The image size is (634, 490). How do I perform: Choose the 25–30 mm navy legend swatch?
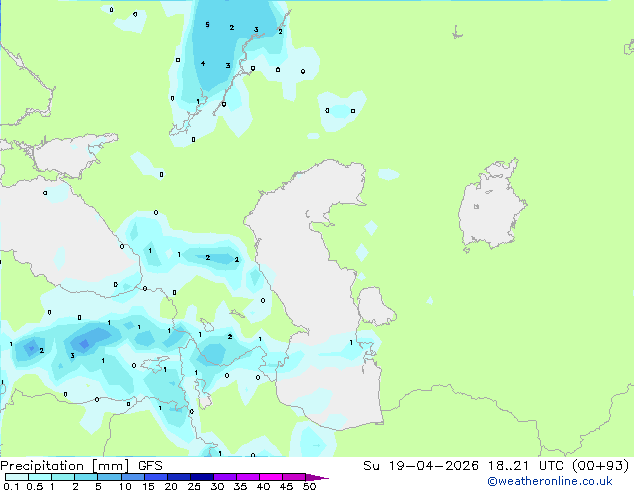(x=201, y=477)
